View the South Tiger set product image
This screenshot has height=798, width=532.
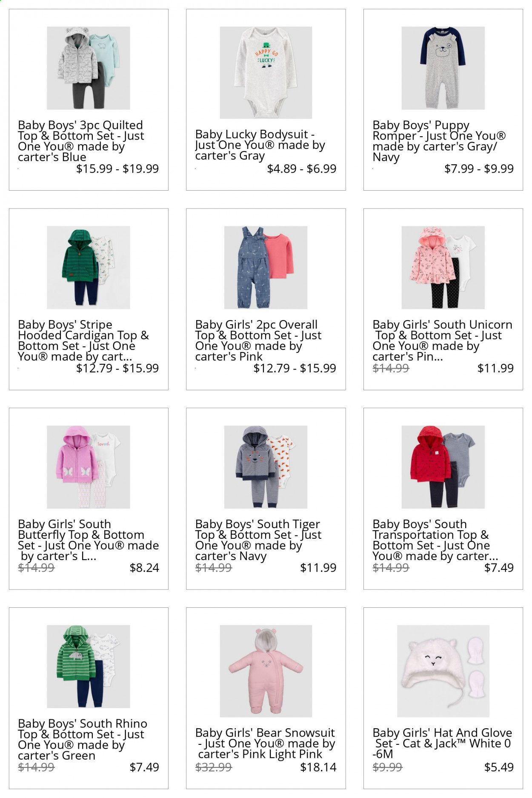pos(266,467)
